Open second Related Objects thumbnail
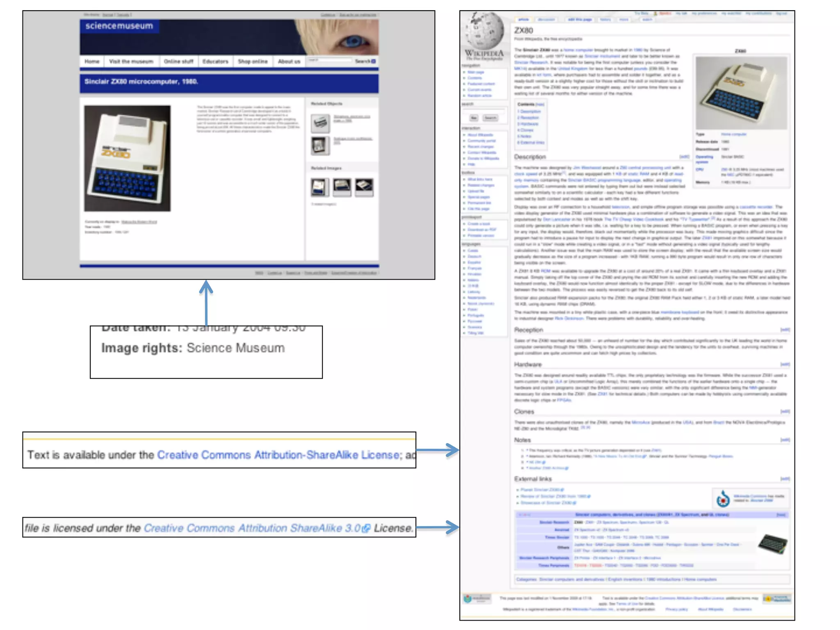Image resolution: width=840 pixels, height=630 pixels. click(320, 145)
